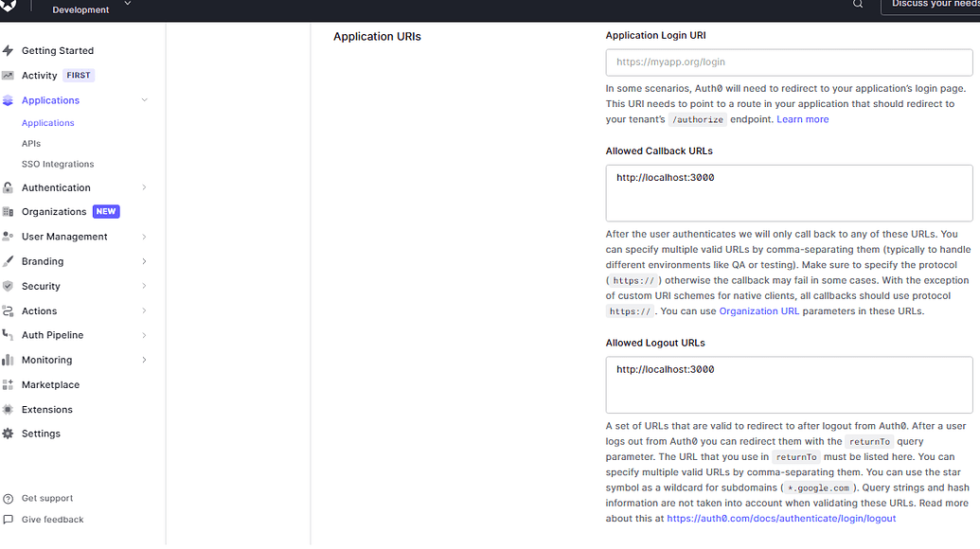Open the APIs sidebar submenu item

pyautogui.click(x=31, y=144)
